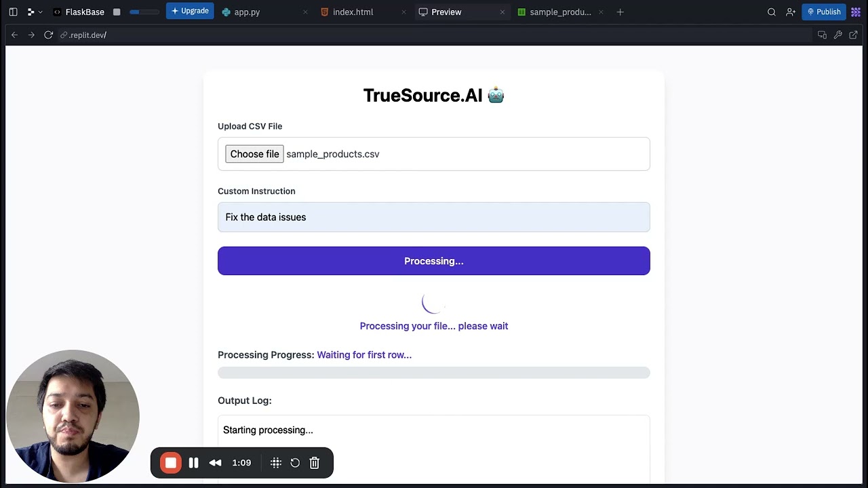The width and height of the screenshot is (868, 488).
Task: Click the Output Log heading
Action: pos(245,401)
